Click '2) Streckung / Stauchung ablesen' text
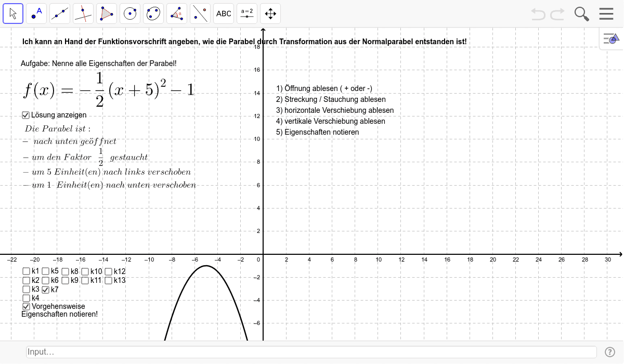624x364 pixels. pyautogui.click(x=331, y=99)
